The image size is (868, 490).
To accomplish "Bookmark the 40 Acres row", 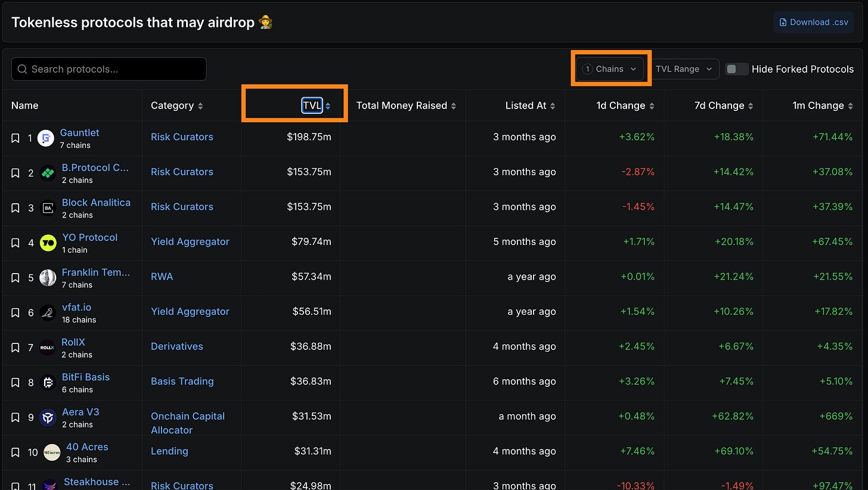I will click(x=15, y=452).
